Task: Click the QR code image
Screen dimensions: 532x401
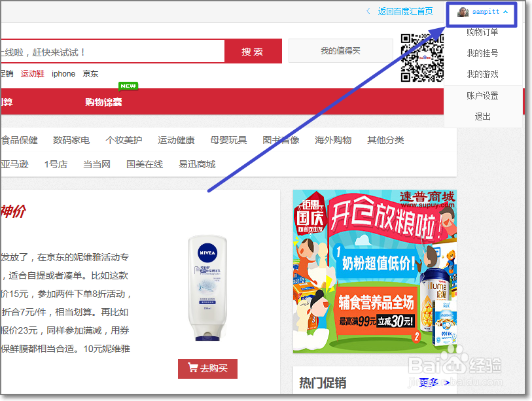Action: [x=422, y=58]
